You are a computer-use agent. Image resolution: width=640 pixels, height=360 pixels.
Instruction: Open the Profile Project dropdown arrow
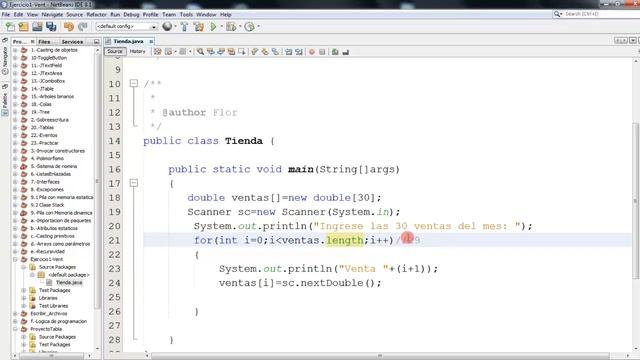258,27
